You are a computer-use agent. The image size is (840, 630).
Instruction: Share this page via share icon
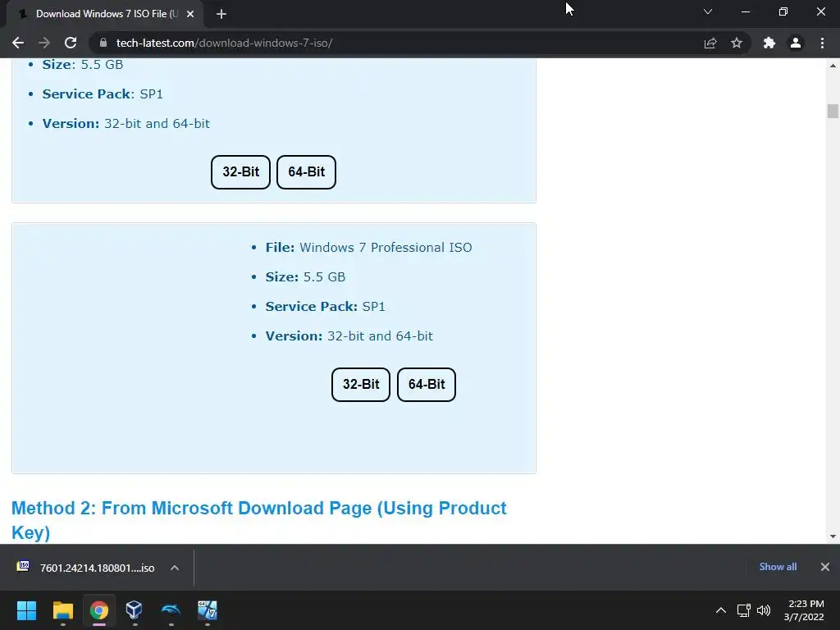(710, 43)
